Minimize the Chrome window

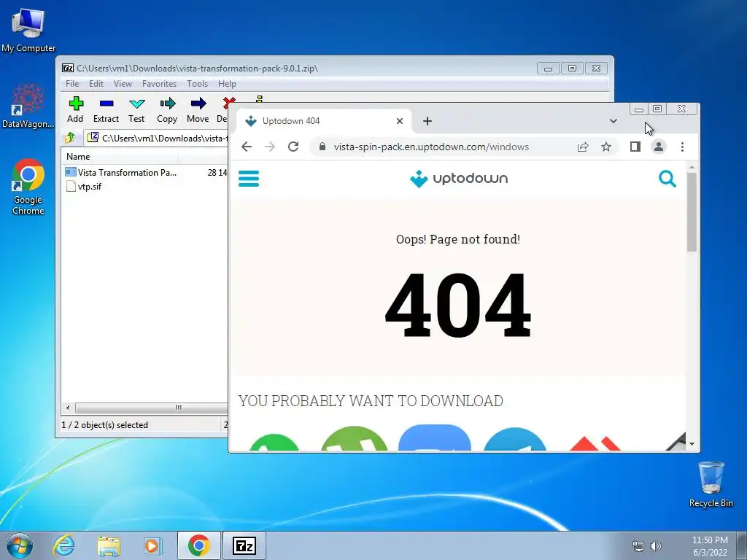click(639, 109)
